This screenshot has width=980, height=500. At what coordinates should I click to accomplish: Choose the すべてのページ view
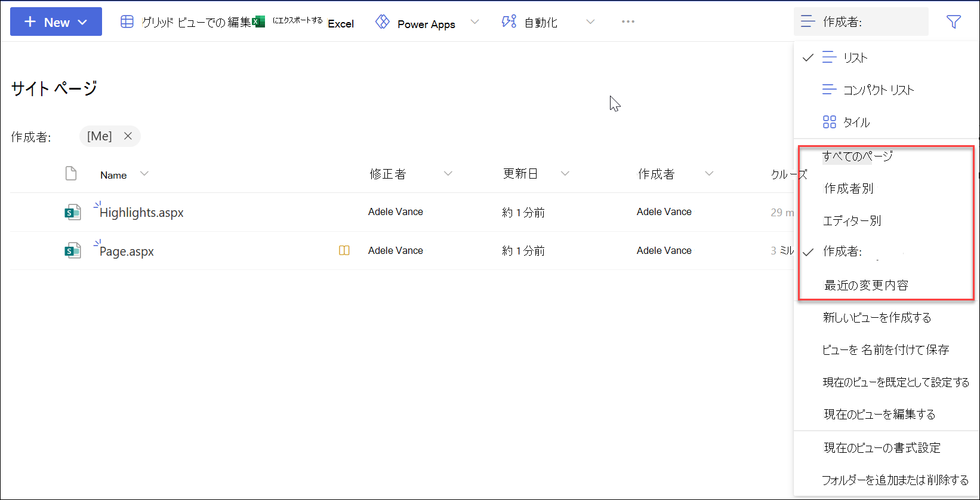tap(858, 156)
